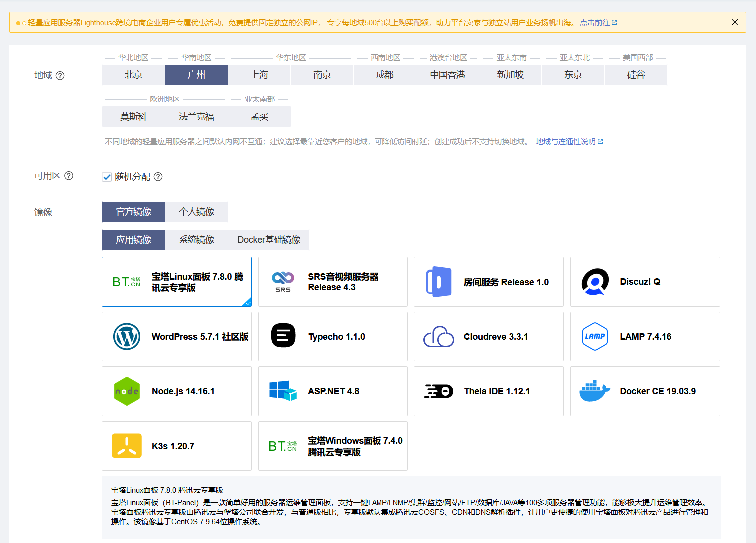
Task: Select the 硅谷 region
Action: tap(636, 75)
